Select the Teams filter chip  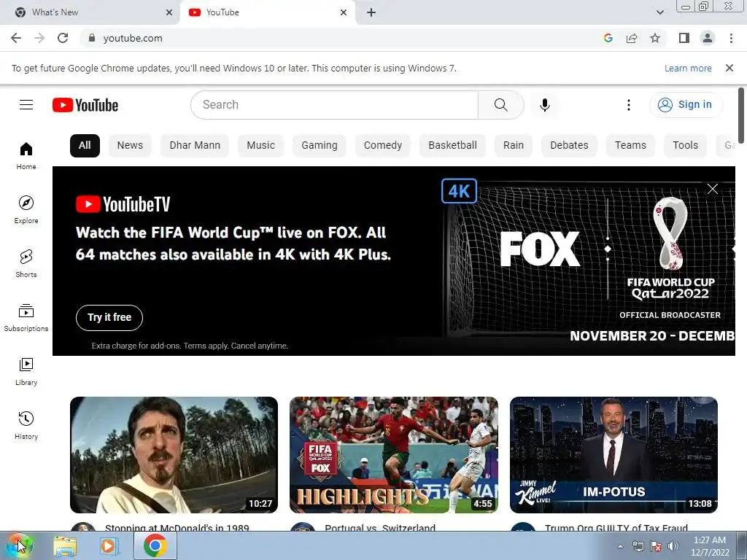point(631,146)
